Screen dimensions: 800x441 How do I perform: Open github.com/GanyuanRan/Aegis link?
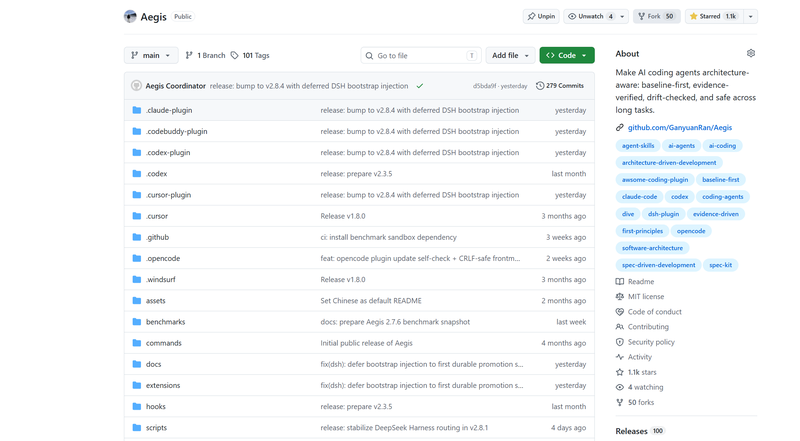pos(680,128)
